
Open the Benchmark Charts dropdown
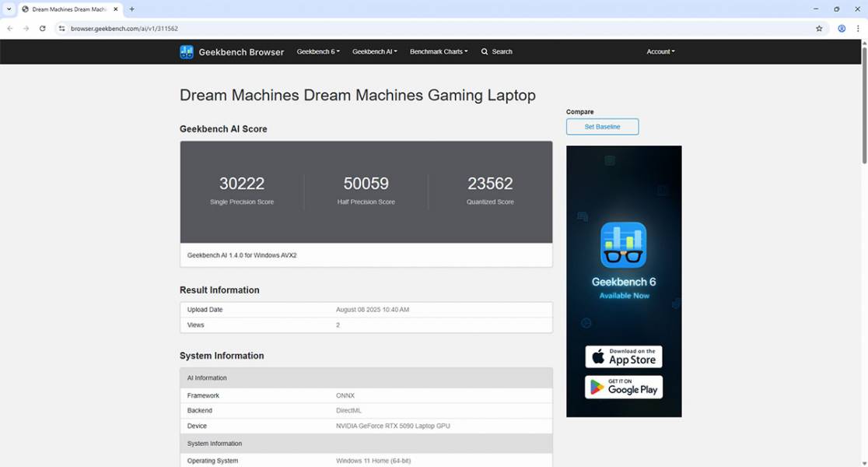click(438, 51)
